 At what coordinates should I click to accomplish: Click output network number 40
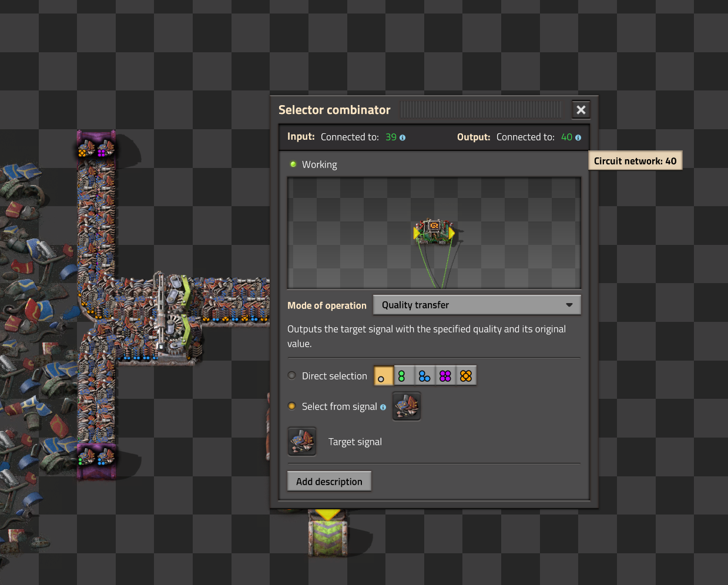click(566, 137)
